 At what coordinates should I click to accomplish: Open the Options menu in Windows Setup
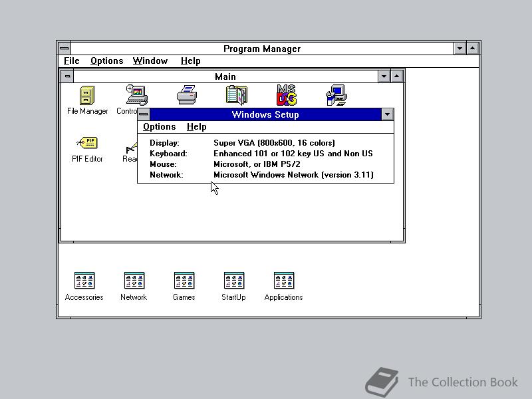point(159,127)
